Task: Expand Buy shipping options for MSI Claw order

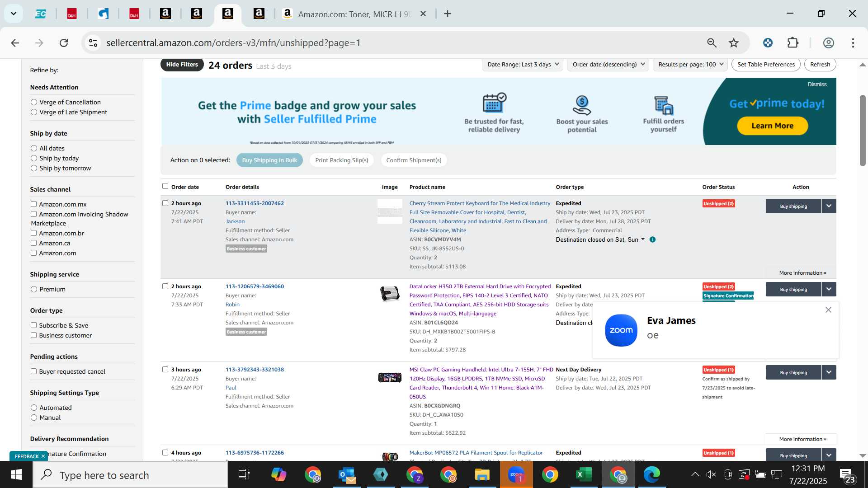Action: 829,372
